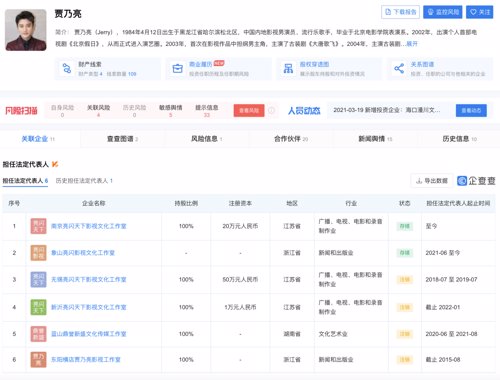Click the blue 查看动态 button

pos(471,110)
